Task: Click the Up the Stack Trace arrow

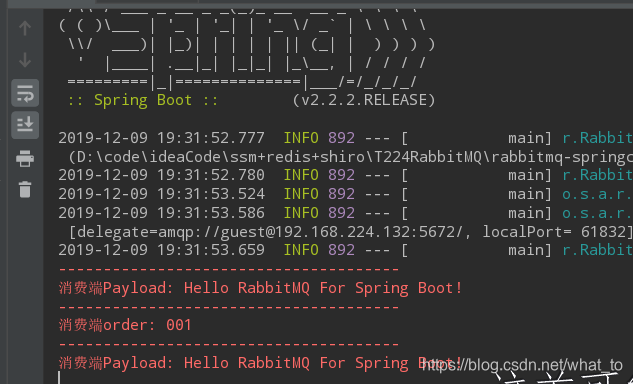Action: (x=25, y=28)
